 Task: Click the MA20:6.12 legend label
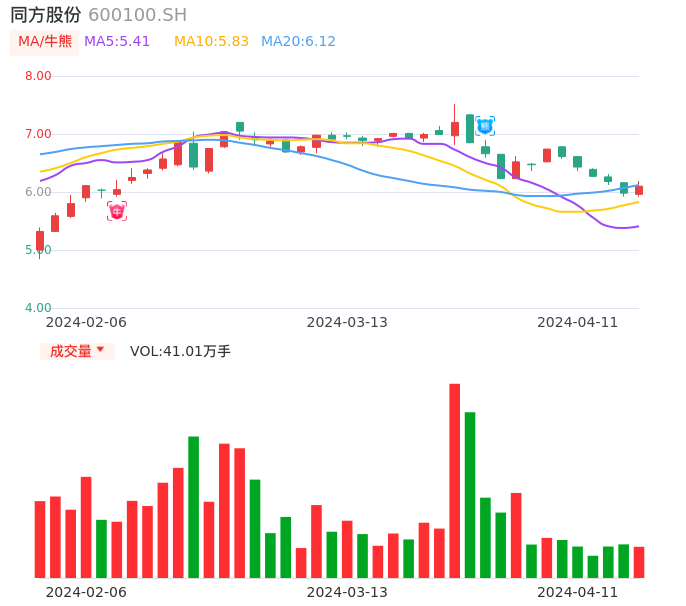tap(298, 42)
